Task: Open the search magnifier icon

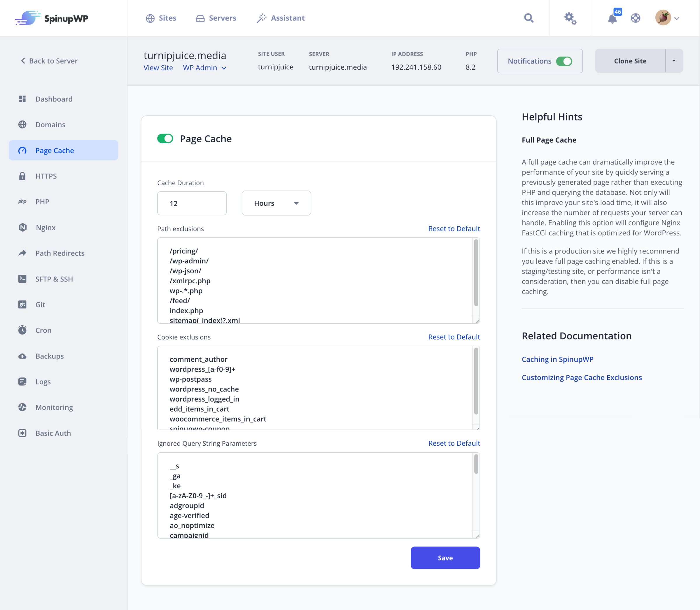Action: (x=528, y=18)
